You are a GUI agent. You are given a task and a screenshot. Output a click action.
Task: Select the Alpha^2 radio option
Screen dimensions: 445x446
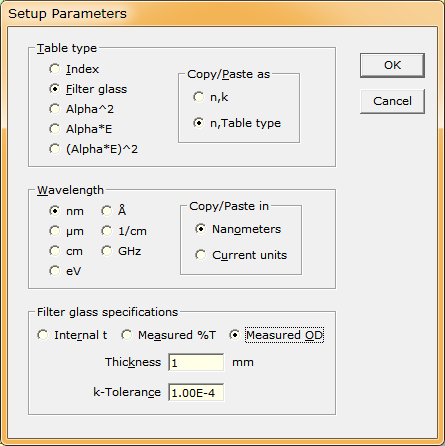click(81, 109)
